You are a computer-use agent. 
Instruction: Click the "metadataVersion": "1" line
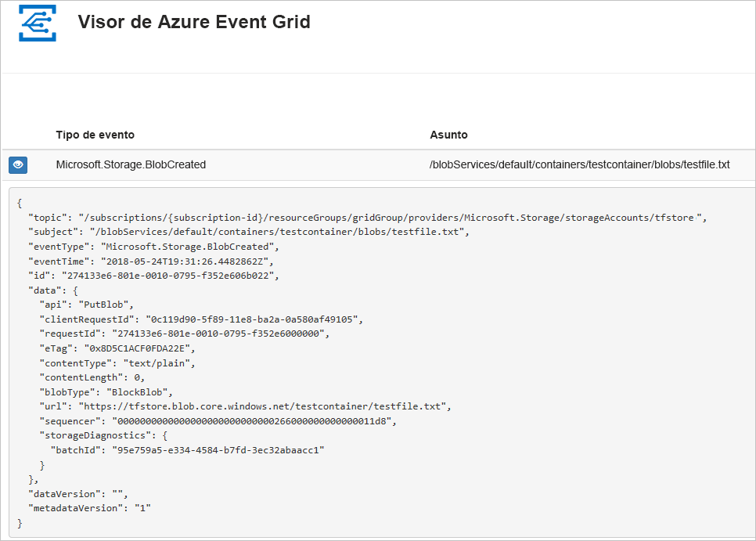[x=90, y=508]
